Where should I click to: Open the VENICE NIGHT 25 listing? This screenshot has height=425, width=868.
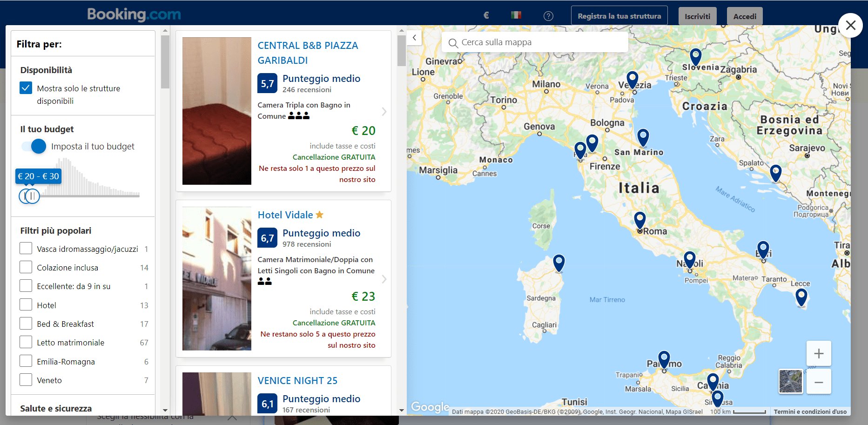click(297, 381)
